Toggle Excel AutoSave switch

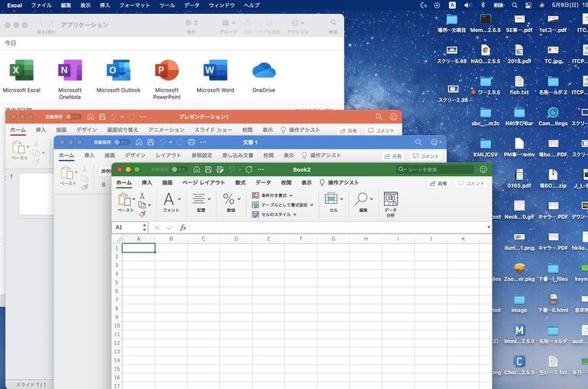click(179, 169)
